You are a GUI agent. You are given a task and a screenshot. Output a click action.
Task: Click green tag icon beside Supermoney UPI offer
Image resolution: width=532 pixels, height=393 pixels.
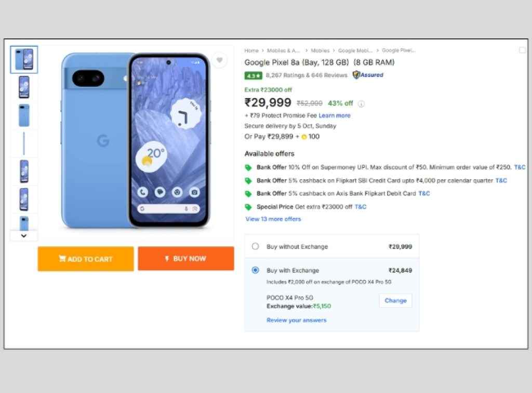tap(248, 167)
